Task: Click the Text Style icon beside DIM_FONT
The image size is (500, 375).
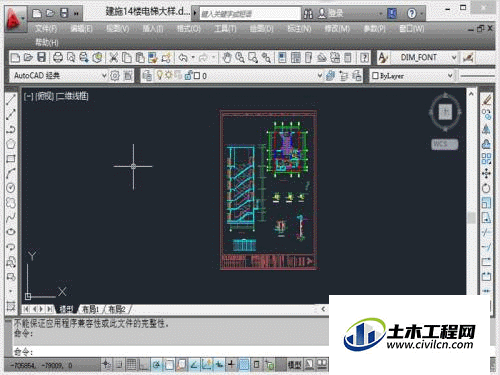Action: (383, 58)
